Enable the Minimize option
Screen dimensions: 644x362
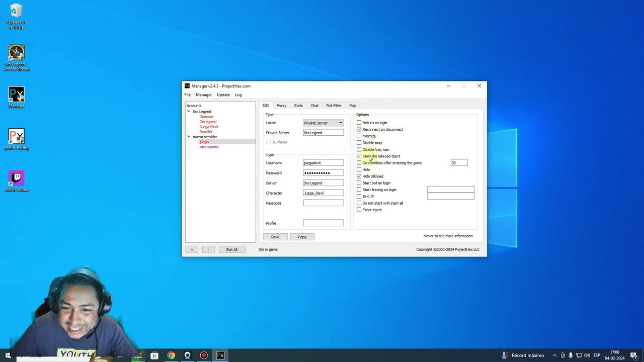(359, 136)
